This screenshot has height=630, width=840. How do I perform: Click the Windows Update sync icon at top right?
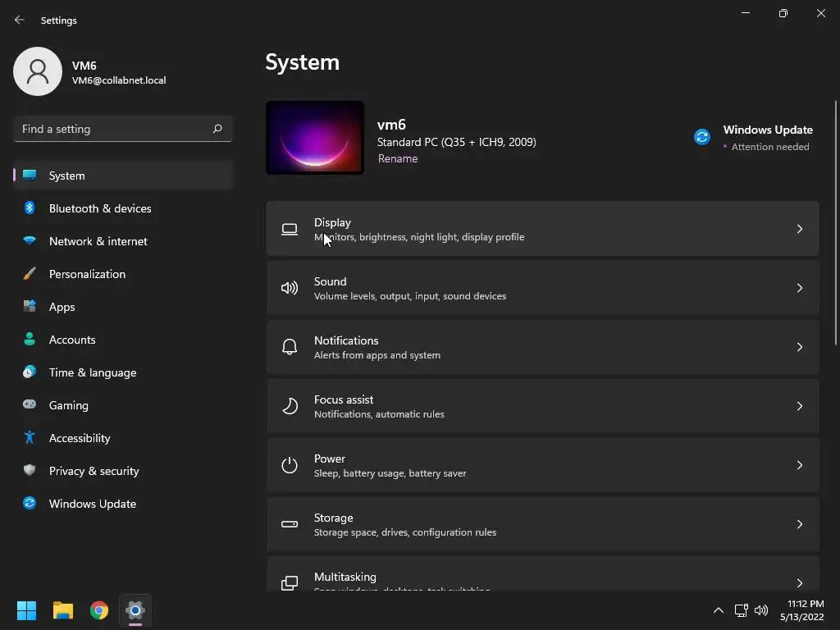(x=702, y=137)
